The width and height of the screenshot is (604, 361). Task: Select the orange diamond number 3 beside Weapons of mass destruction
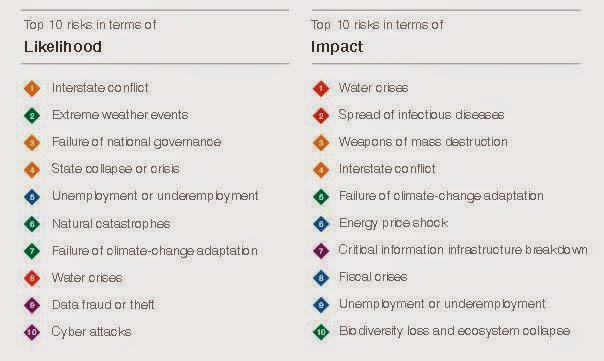[x=321, y=143]
